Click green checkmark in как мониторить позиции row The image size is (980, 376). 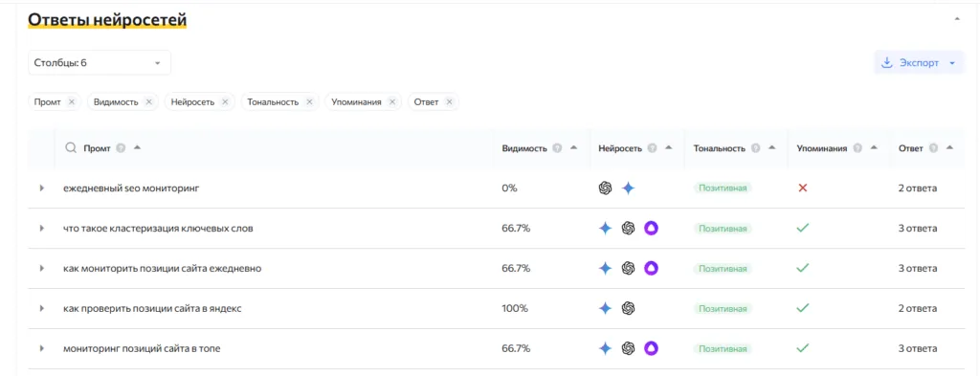tap(803, 269)
